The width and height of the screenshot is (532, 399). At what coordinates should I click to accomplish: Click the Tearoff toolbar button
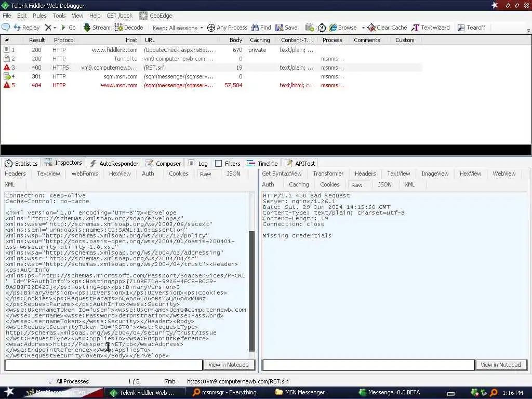pos(471,28)
